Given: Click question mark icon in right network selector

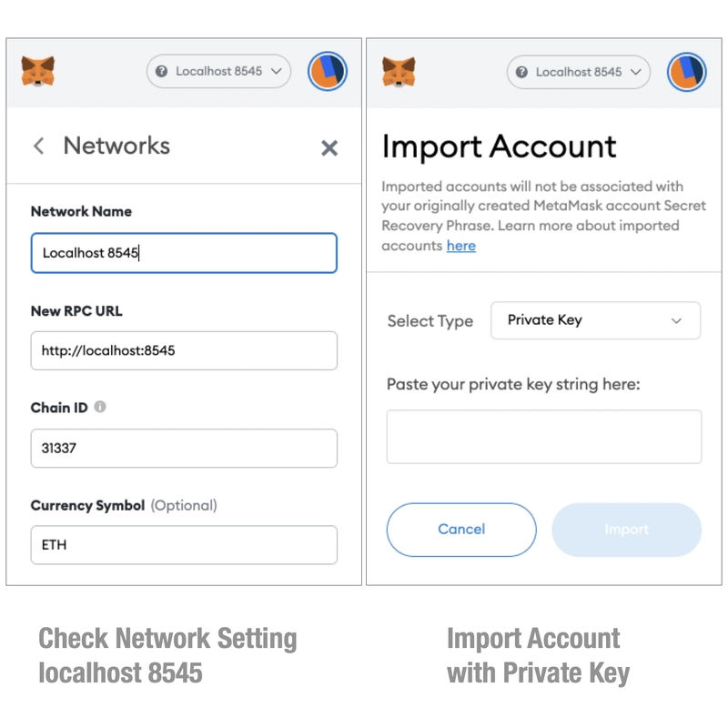Looking at the screenshot, I should tap(521, 72).
